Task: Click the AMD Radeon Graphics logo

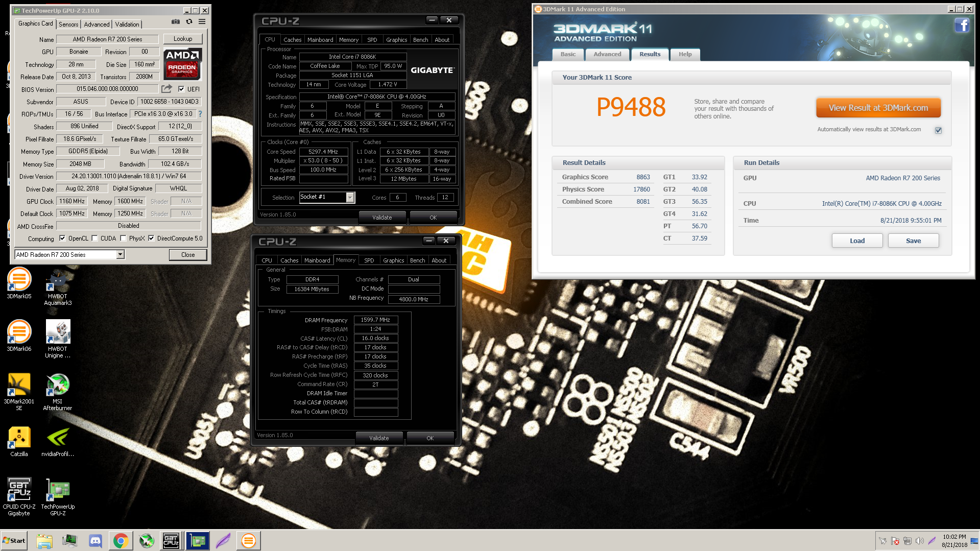Action: (183, 64)
